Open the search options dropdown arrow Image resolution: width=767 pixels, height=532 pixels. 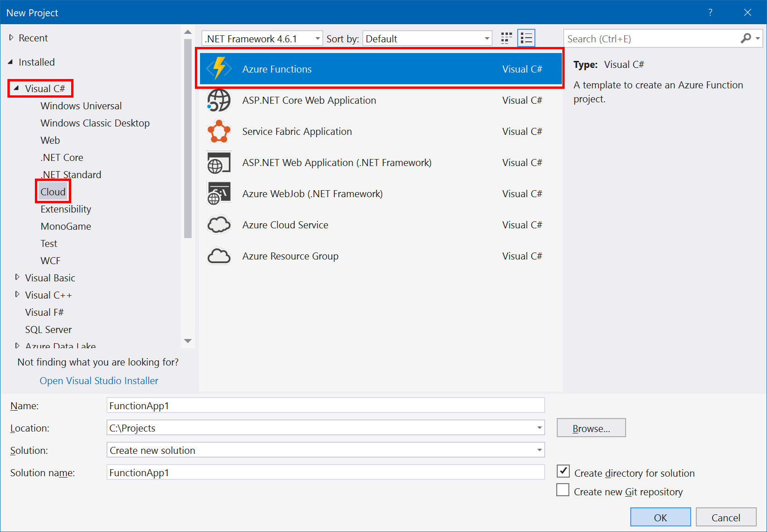[x=758, y=39]
